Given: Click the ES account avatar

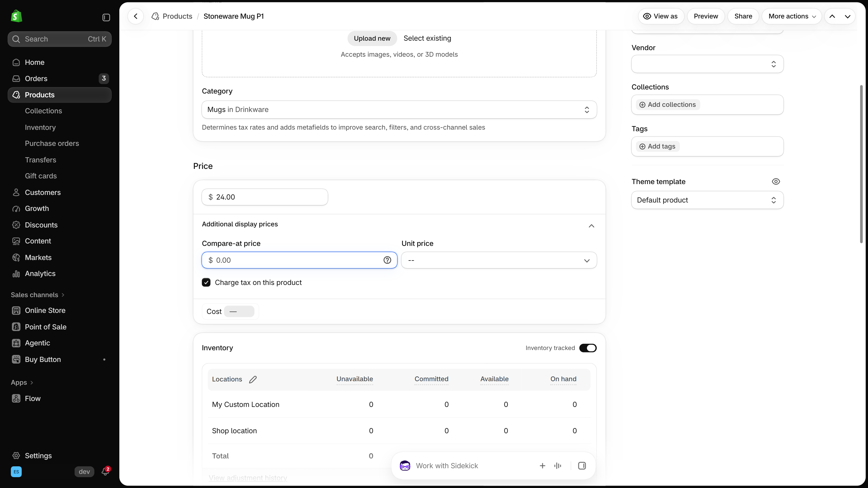Looking at the screenshot, I should [x=16, y=472].
